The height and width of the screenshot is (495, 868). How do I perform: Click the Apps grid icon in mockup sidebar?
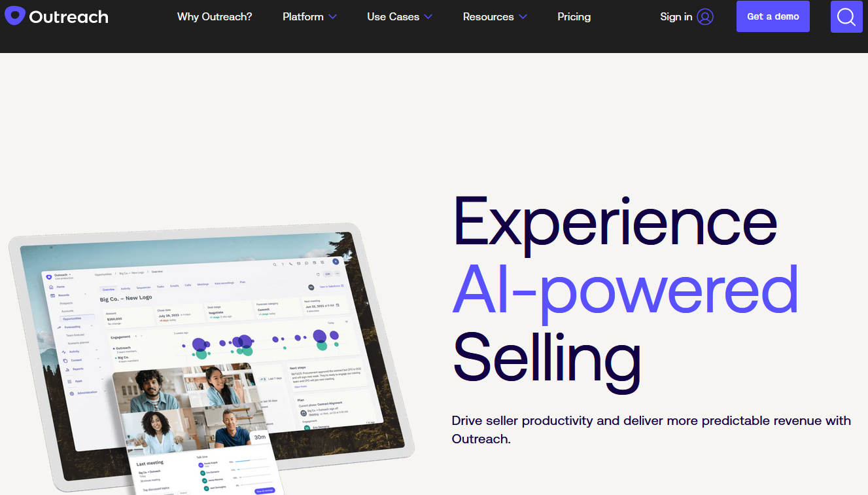69,380
